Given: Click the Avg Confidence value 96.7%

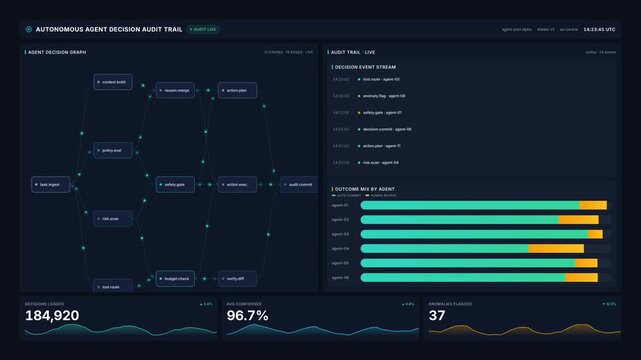Looking at the screenshot, I should 247,315.
